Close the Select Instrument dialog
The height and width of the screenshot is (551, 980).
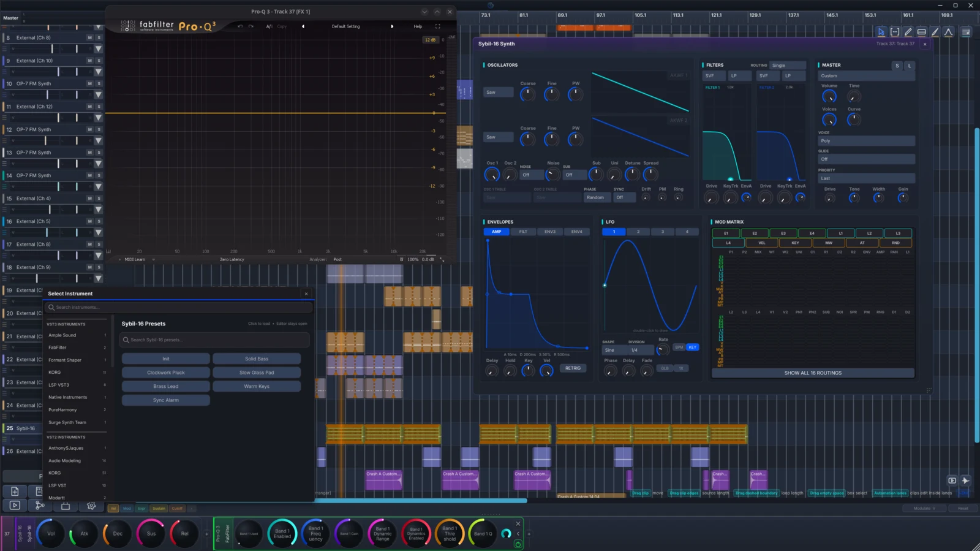[x=306, y=294]
